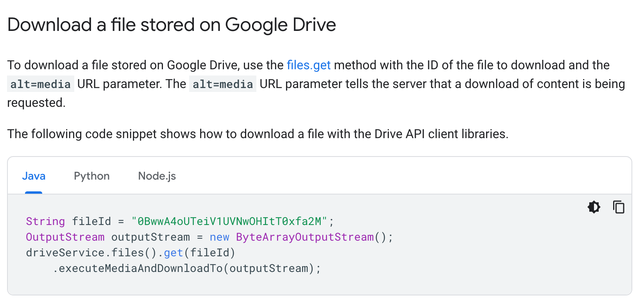Image resolution: width=644 pixels, height=306 pixels.
Task: Open the files.get link
Action: click(309, 65)
